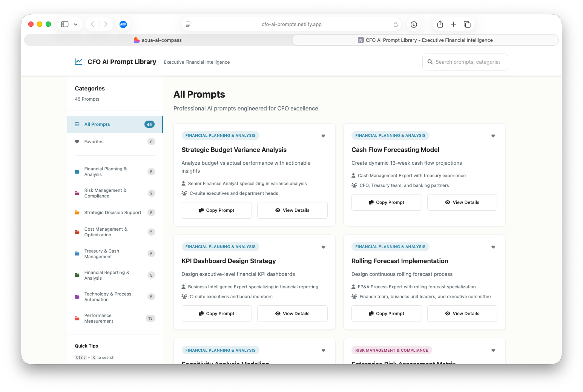Favorite the KPI Dashboard Design Strategy card

[323, 247]
